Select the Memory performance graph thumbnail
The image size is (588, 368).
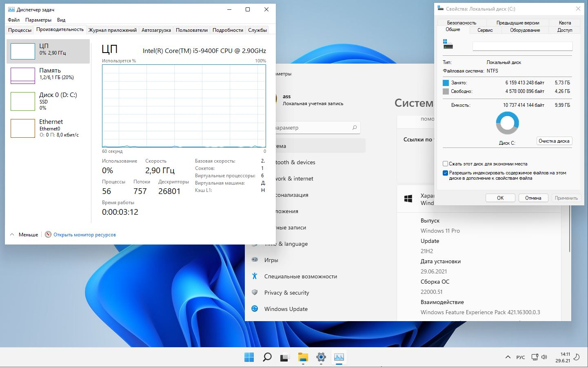coord(23,75)
